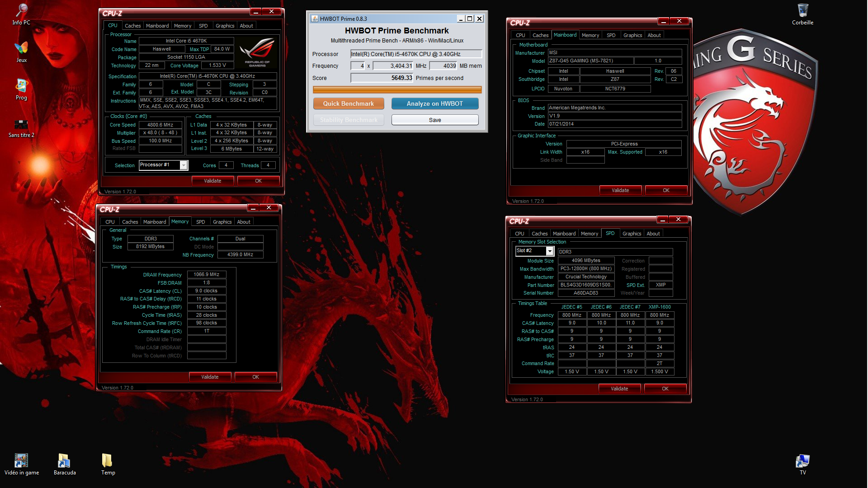Open the Vidéo in game shortcut
This screenshot has width=868, height=488.
click(x=21, y=464)
